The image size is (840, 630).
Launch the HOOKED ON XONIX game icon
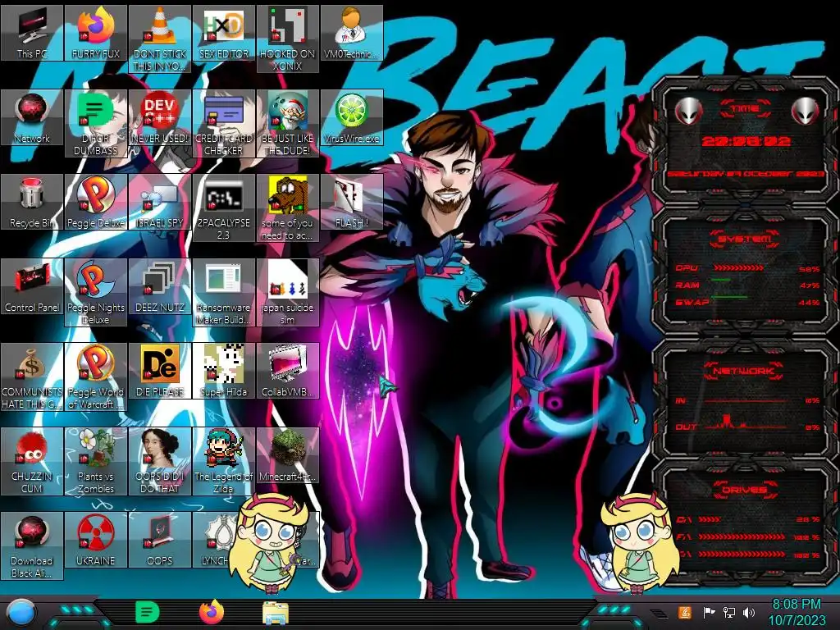coord(287,39)
